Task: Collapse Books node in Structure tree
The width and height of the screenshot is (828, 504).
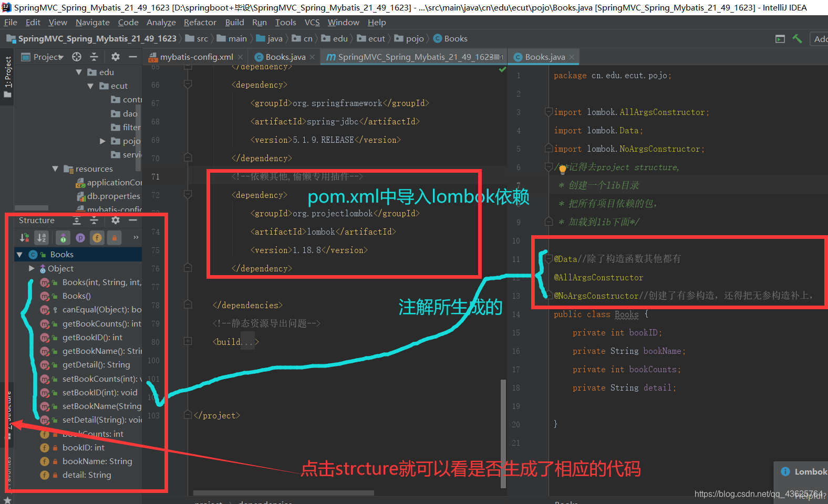Action: point(19,254)
